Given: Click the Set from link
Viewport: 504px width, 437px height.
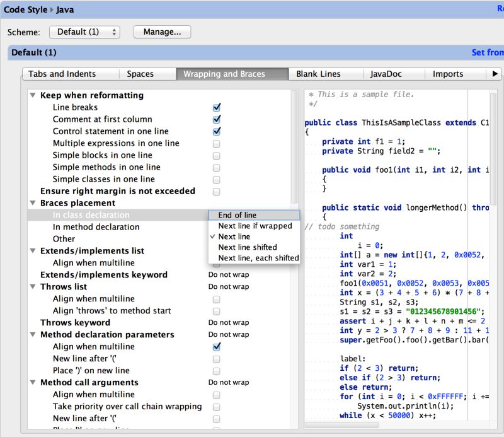Looking at the screenshot, I should 487,53.
